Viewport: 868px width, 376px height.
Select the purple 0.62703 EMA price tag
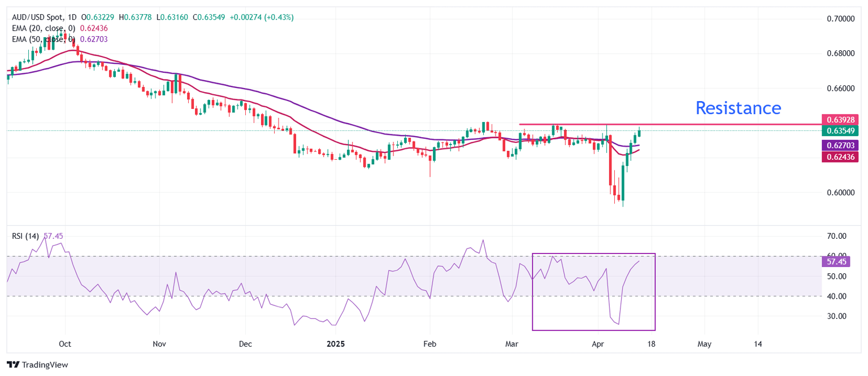(x=839, y=145)
